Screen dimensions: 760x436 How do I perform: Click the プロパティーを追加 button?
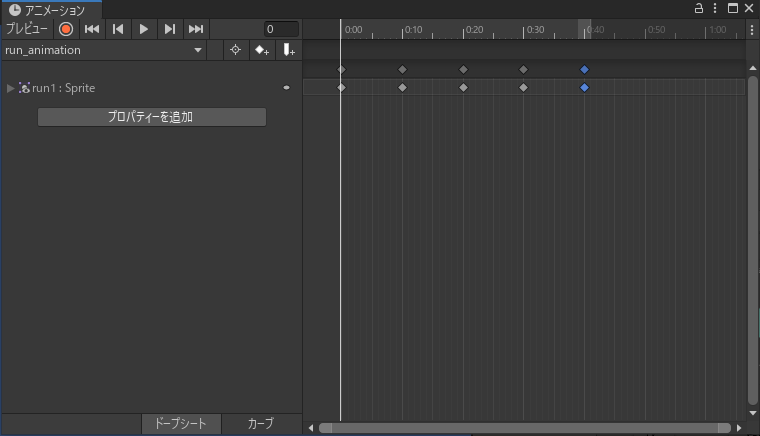click(x=152, y=117)
